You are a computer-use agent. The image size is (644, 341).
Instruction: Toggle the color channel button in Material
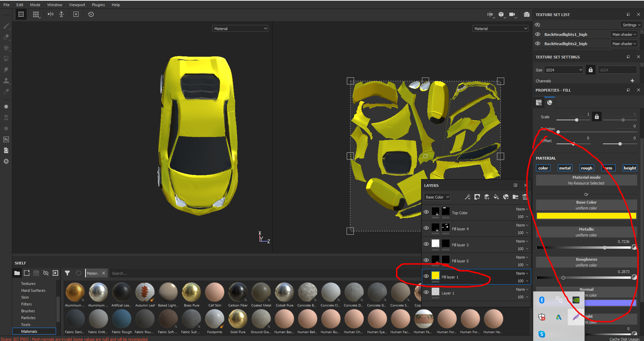click(543, 168)
